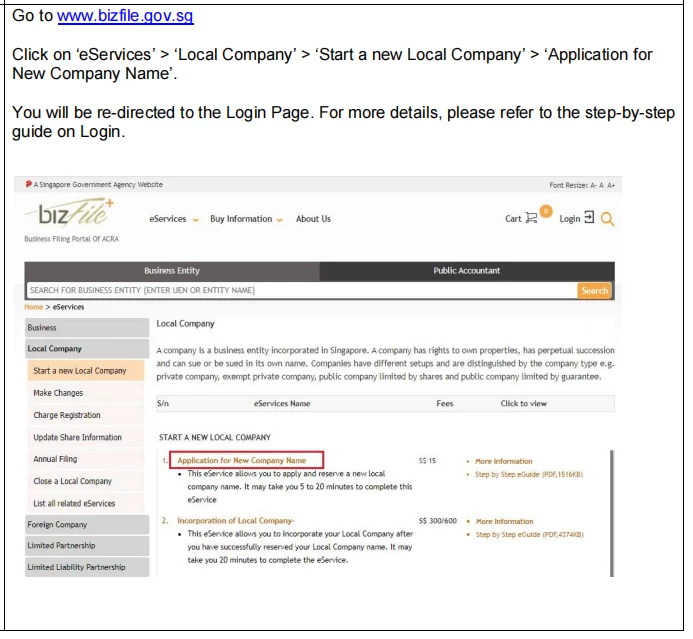Click the Singapore Government lion icon
Screen dimensions: 693x639
(28, 184)
